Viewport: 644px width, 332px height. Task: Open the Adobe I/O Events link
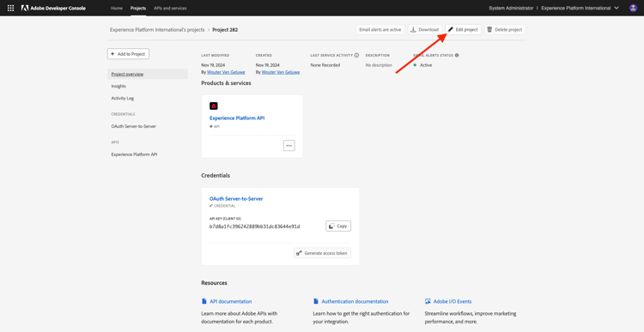tap(453, 301)
